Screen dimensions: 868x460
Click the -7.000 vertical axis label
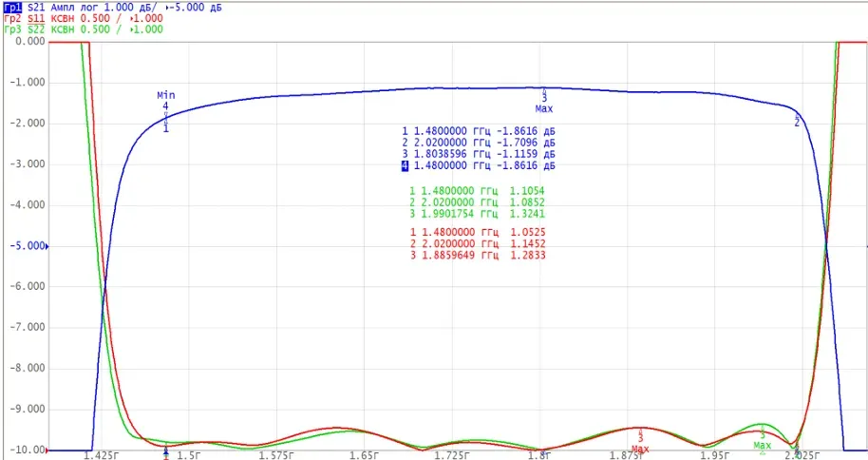(x=28, y=328)
